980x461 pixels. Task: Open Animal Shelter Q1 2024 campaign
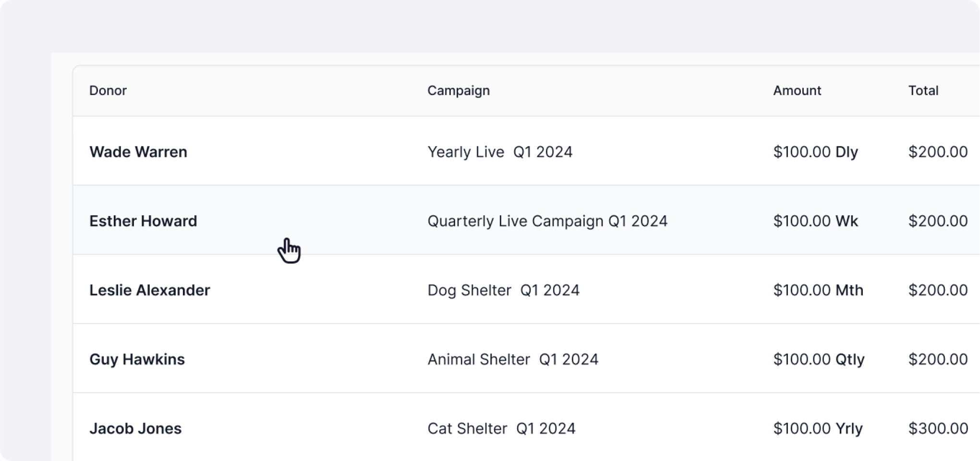coord(513,359)
